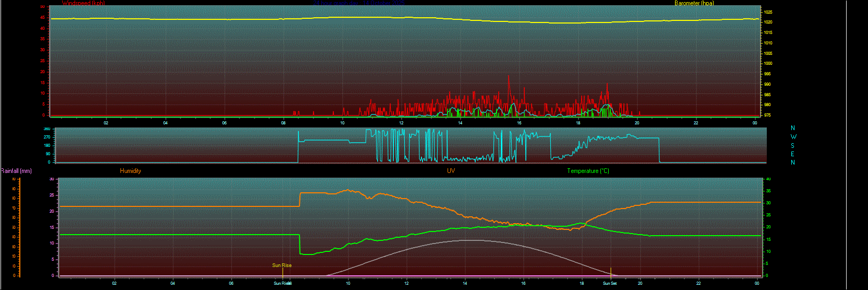Click the tallest red wind gust spike
The image size is (868, 290).
tap(509, 78)
